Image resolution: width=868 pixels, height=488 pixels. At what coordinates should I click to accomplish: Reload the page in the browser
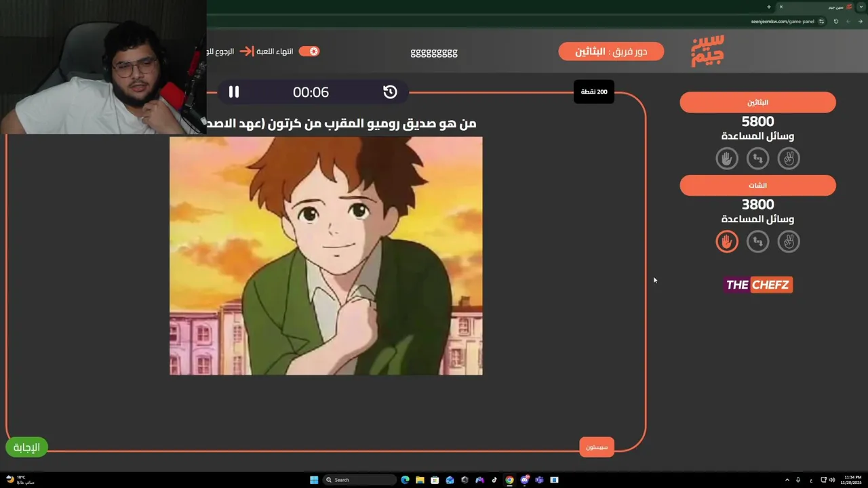pos(836,21)
